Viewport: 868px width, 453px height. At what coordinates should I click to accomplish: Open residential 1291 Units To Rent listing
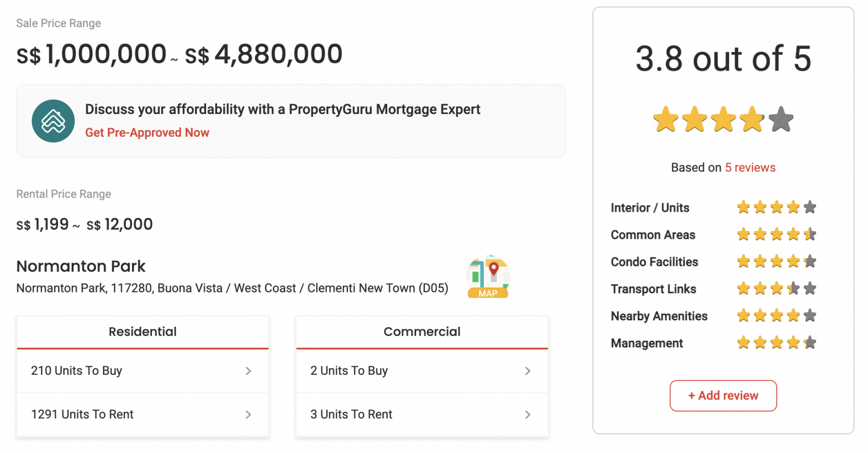82,414
